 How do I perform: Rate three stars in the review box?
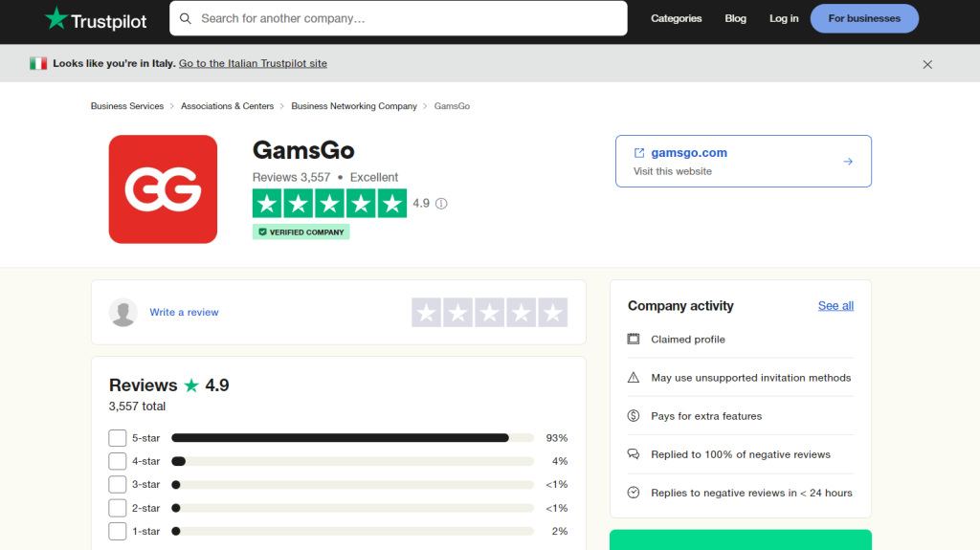click(x=490, y=313)
